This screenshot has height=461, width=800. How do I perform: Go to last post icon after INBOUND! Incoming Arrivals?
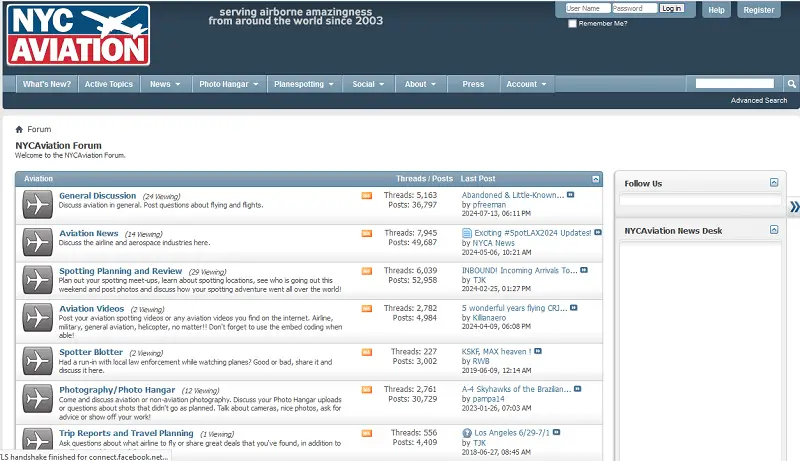[584, 270]
